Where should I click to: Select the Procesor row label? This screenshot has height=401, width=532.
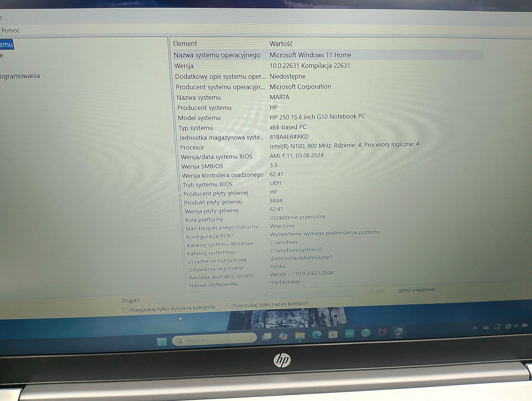point(192,147)
